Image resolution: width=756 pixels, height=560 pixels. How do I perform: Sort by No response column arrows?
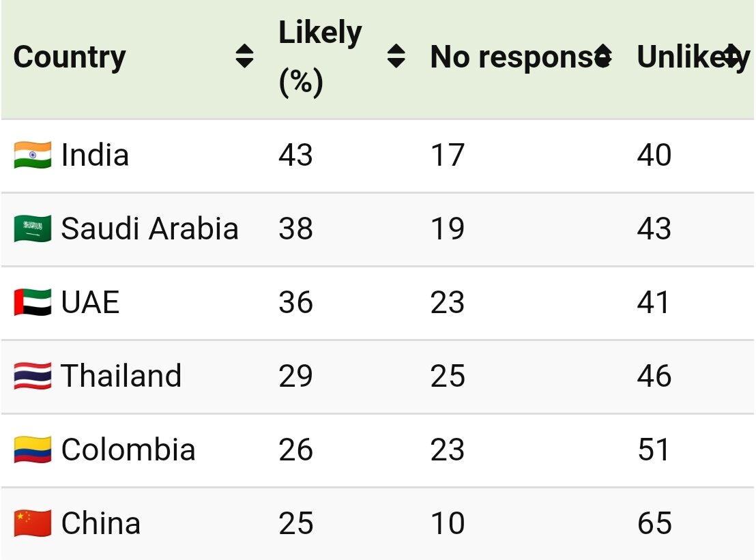point(602,57)
